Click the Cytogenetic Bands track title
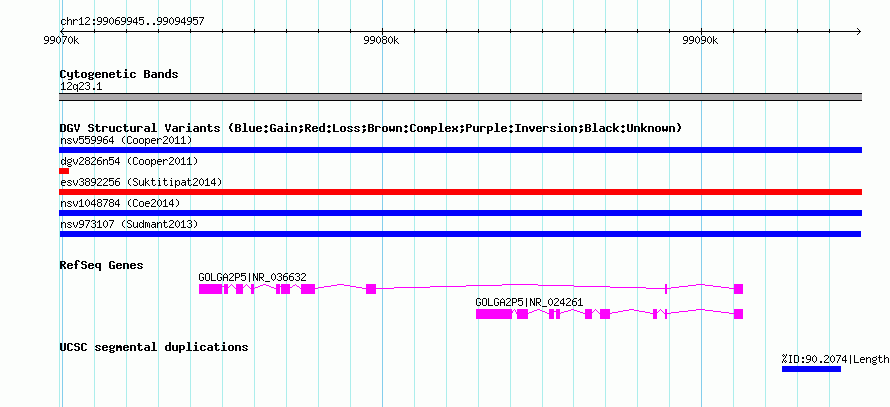The image size is (890, 407). (x=119, y=74)
